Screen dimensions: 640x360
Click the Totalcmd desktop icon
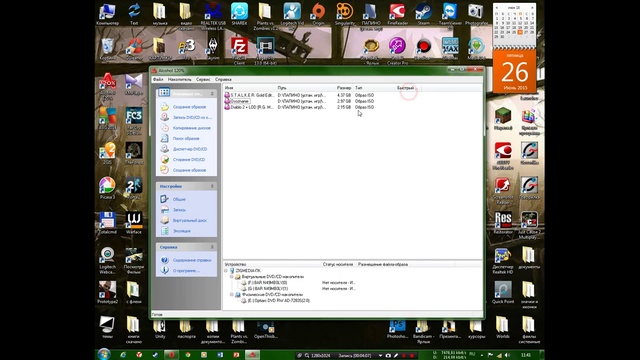pyautogui.click(x=107, y=223)
